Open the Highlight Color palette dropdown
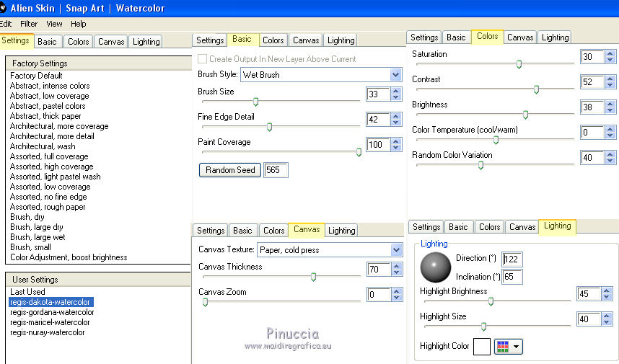 (509, 347)
